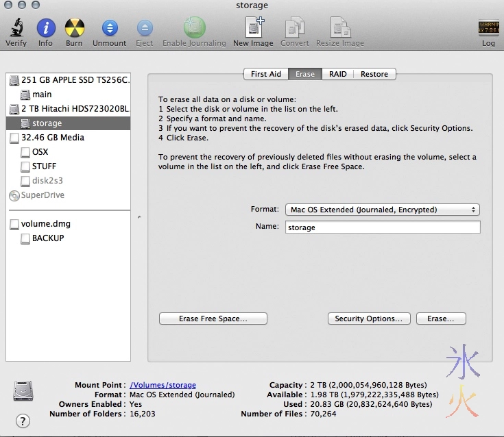Click the Eject toolbar icon
This screenshot has width=504, height=437.
point(144,28)
